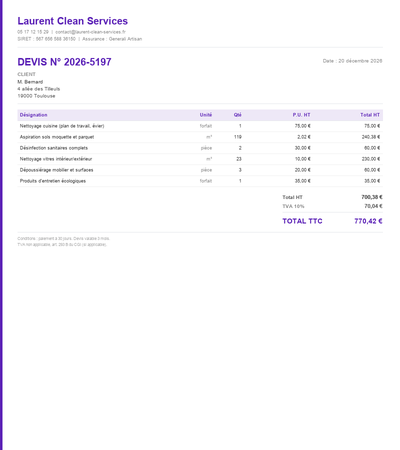Select the Produits d'entretien écologiques row
The width and height of the screenshot is (400, 450).
[x=200, y=181]
